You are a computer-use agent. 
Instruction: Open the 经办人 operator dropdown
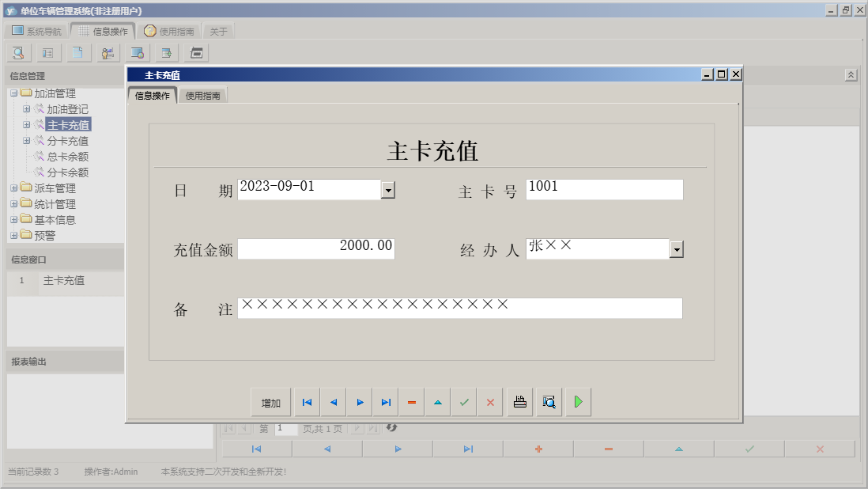676,248
